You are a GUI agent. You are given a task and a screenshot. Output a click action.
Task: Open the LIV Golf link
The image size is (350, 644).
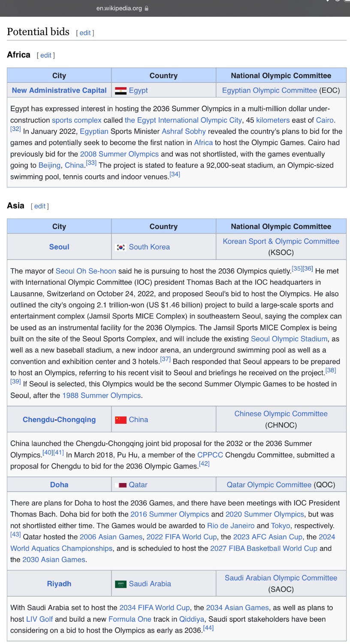point(39,619)
